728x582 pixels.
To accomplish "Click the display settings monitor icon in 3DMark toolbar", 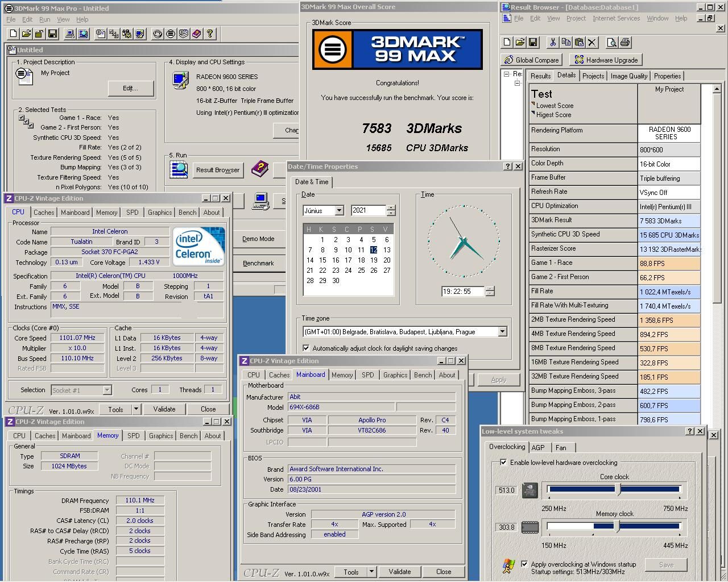I will click(x=140, y=34).
